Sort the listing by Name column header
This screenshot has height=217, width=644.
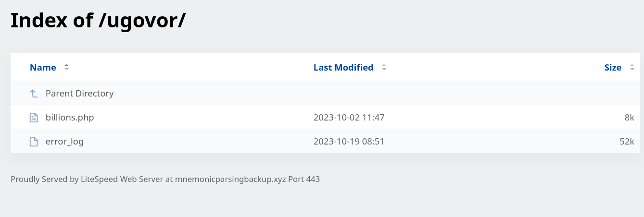click(43, 68)
